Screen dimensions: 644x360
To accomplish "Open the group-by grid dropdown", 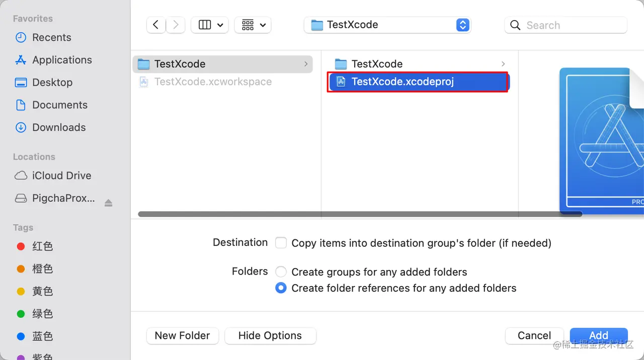I will 253,25.
